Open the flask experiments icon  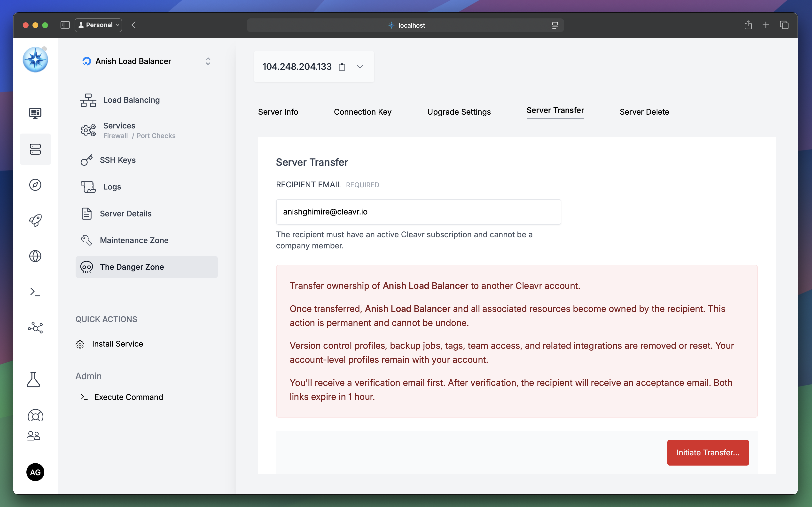pyautogui.click(x=33, y=380)
